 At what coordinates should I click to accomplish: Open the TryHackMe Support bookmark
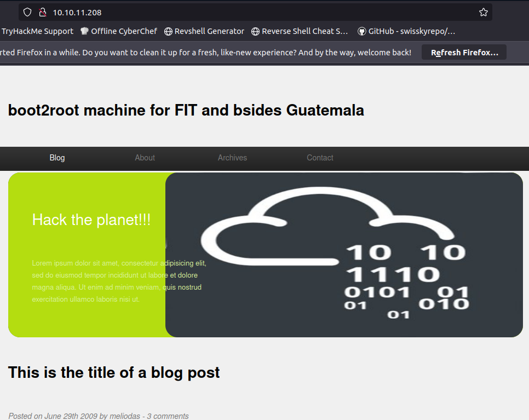click(37, 31)
